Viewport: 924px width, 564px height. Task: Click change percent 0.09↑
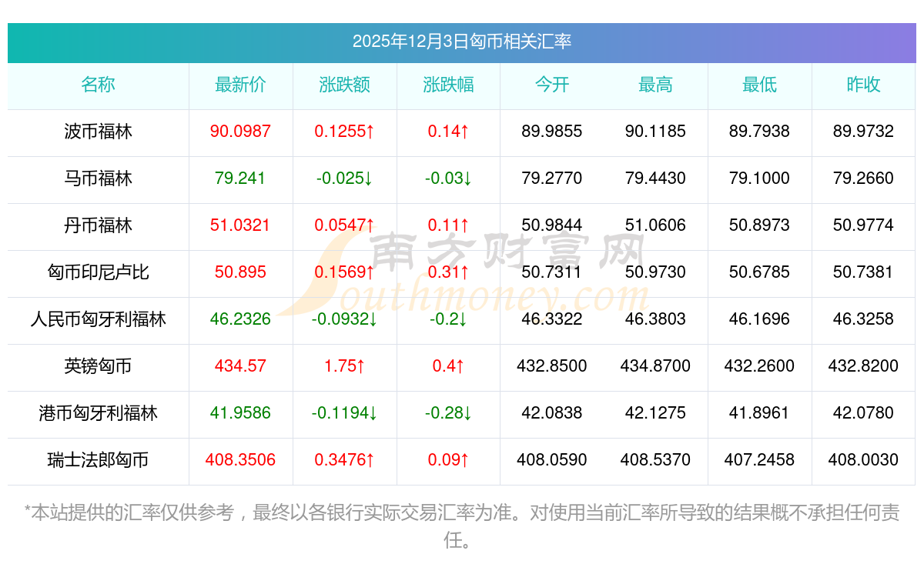click(x=449, y=460)
